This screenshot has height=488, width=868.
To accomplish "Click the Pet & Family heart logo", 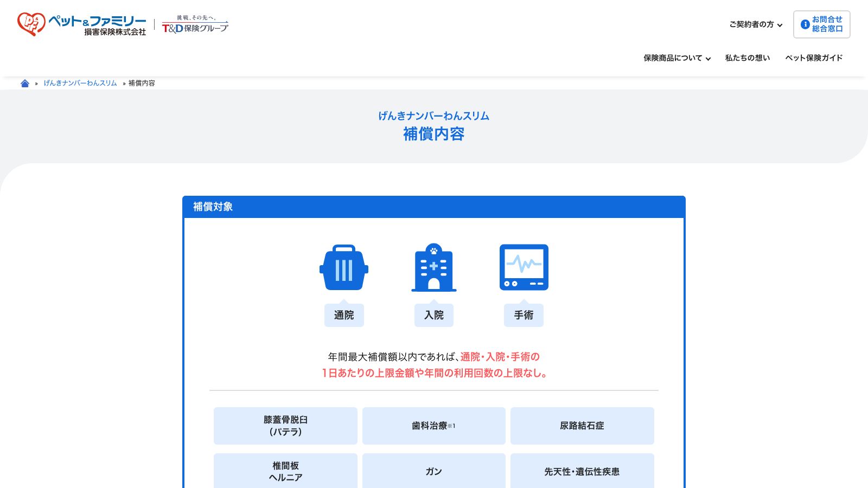I will coord(31,24).
